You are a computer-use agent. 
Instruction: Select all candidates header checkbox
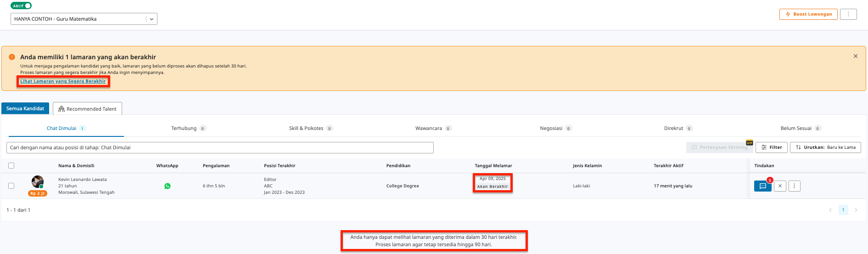[11, 166]
